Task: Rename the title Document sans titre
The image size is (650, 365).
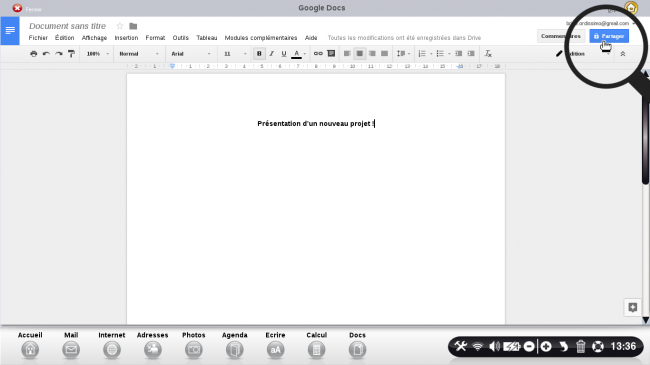Action: tap(68, 26)
